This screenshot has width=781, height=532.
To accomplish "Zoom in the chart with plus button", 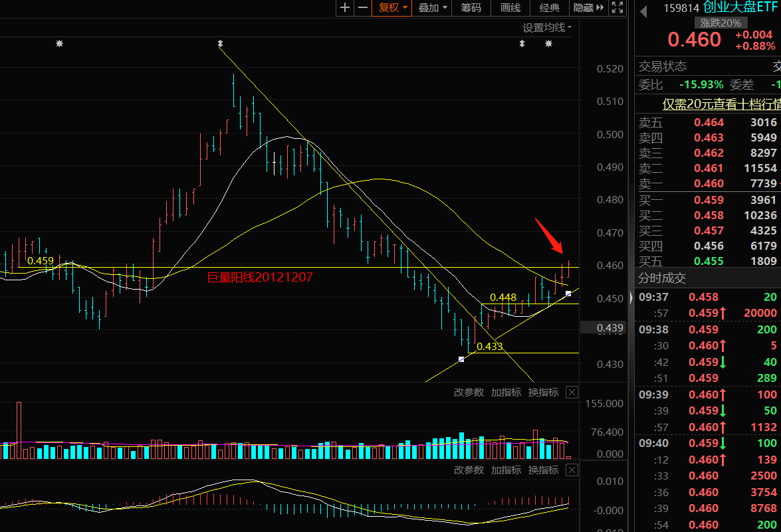I will pos(344,8).
